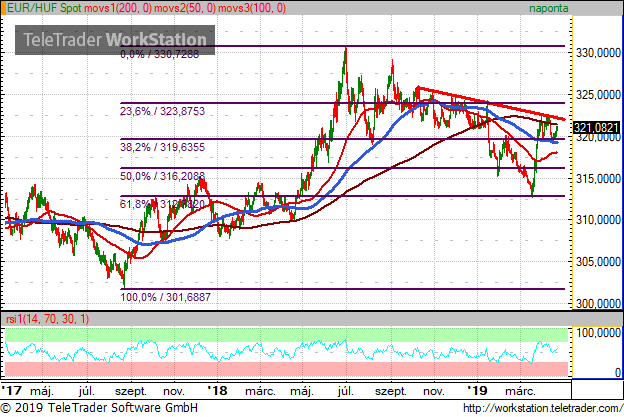Select the red descending trendline

point(491,103)
